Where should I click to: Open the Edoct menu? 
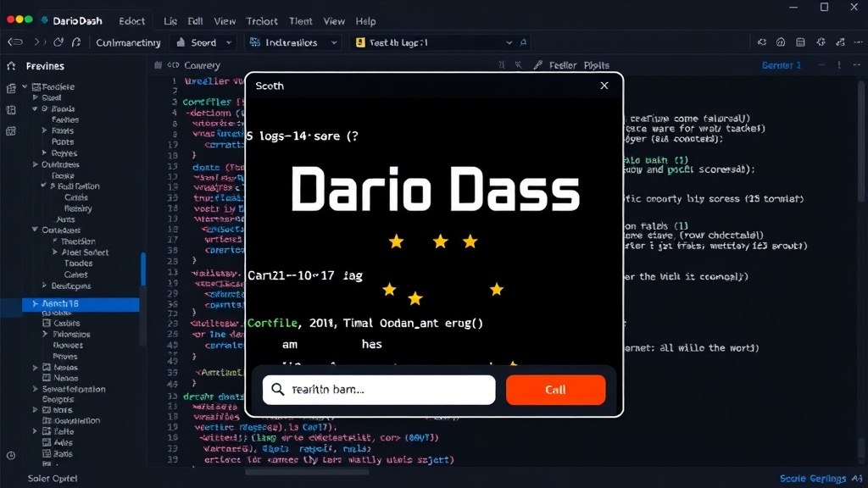[x=131, y=21]
